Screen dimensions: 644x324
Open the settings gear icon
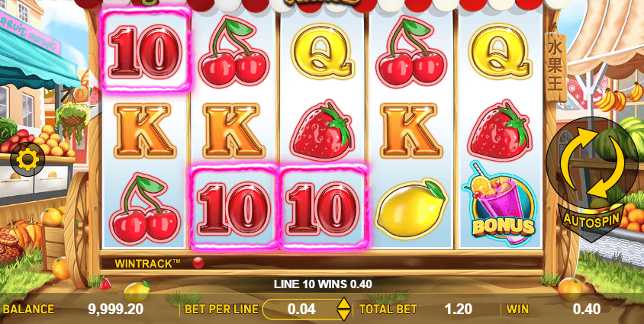(x=27, y=159)
